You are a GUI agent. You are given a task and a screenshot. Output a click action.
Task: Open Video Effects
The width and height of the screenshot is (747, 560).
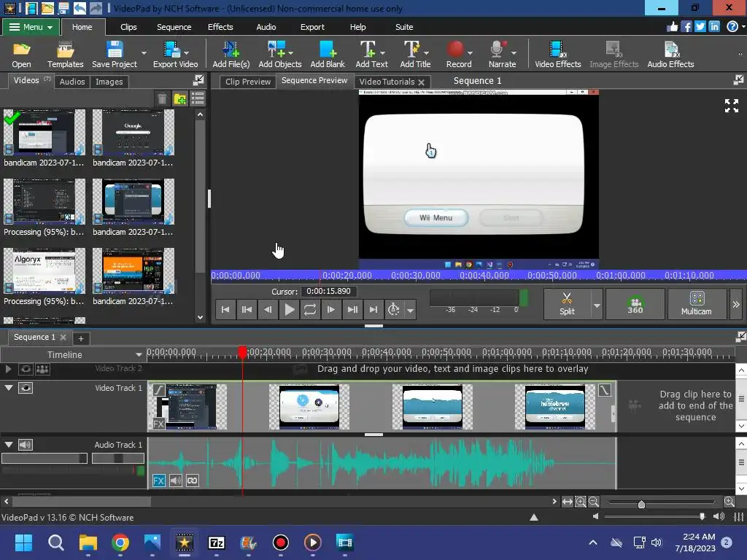(558, 55)
